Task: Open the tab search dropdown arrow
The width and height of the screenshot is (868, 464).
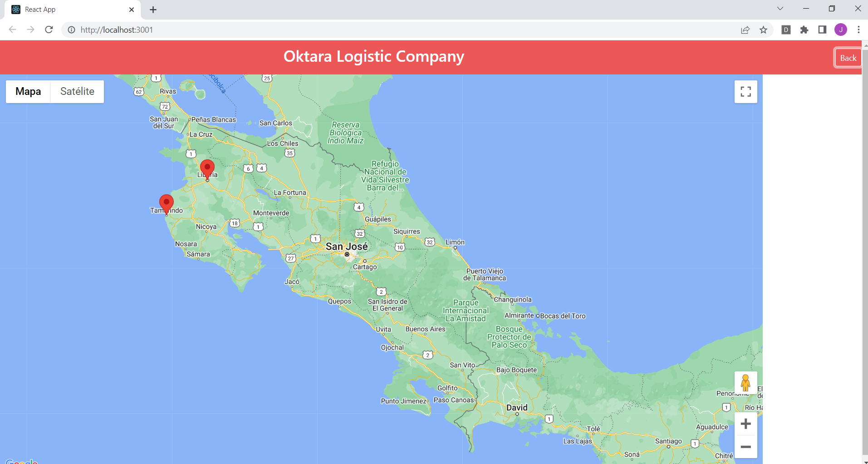Action: [780, 9]
